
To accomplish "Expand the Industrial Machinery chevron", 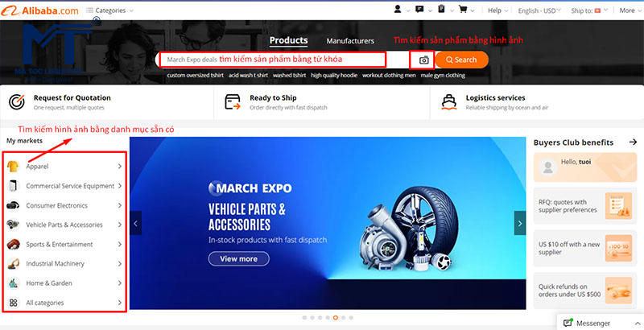I will [119, 263].
